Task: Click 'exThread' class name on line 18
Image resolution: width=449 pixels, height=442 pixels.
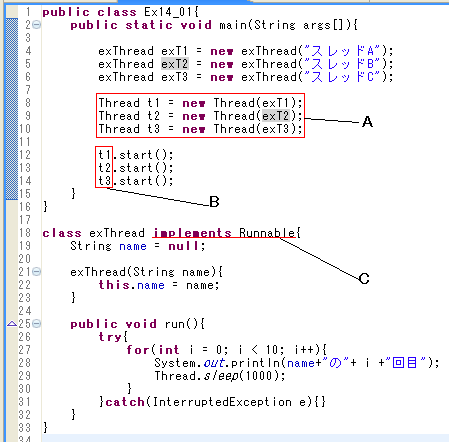Action: (x=117, y=233)
